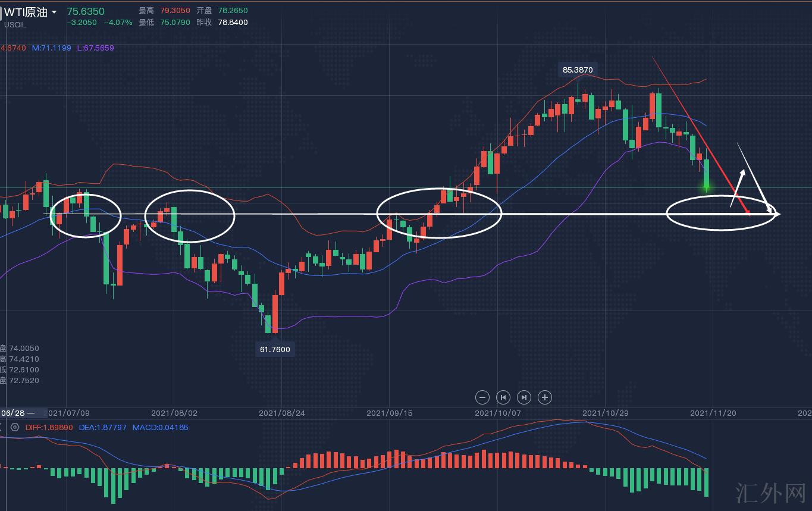Click the 61.7600 low price label
Image resolution: width=812 pixels, height=511 pixels.
[x=275, y=349]
